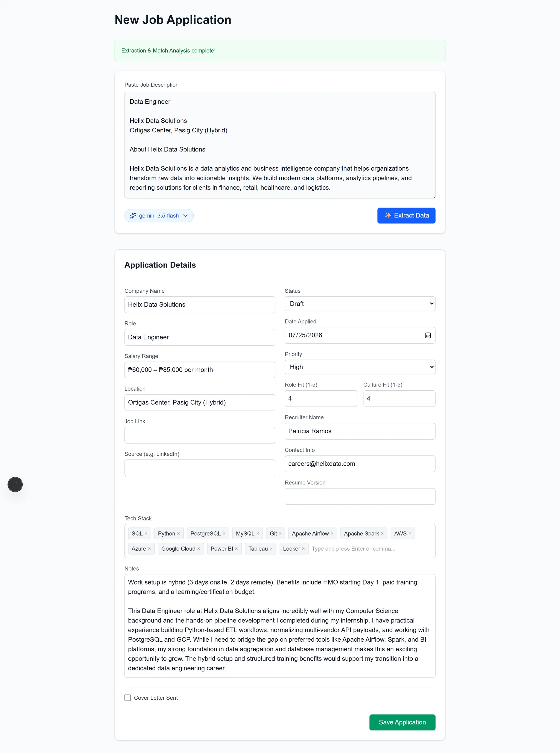This screenshot has height=753, width=560.
Task: Click the Source input field
Action: 200,468
